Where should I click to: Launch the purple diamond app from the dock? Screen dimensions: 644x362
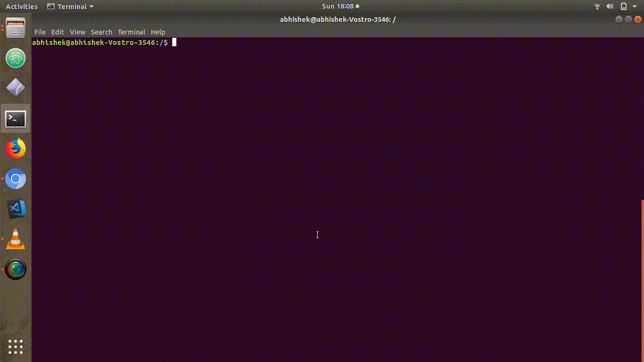pos(15,88)
